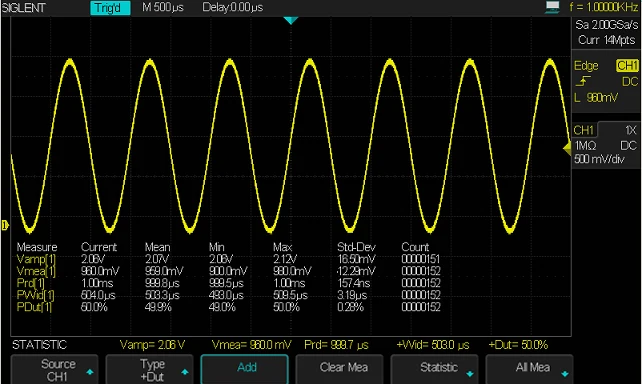Viewport: 642px width, 384px height.
Task: Click the yellow trigger level arrow on right edge
Action: [x=567, y=149]
